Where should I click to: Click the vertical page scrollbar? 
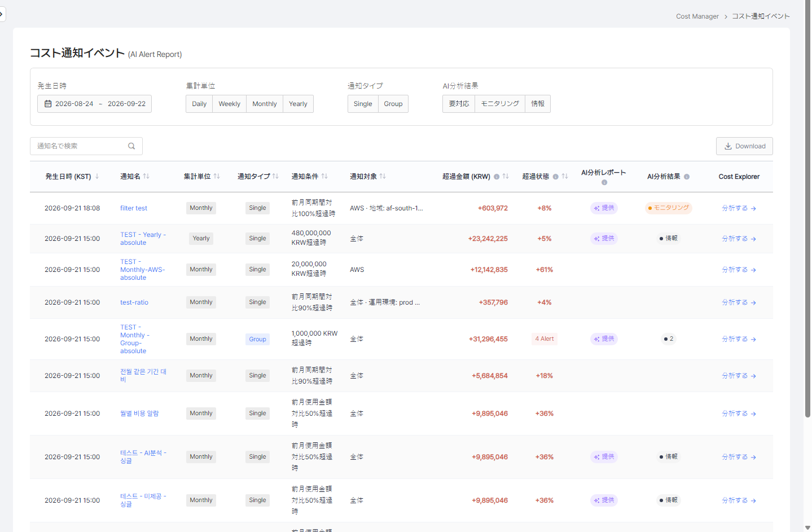coord(807,209)
